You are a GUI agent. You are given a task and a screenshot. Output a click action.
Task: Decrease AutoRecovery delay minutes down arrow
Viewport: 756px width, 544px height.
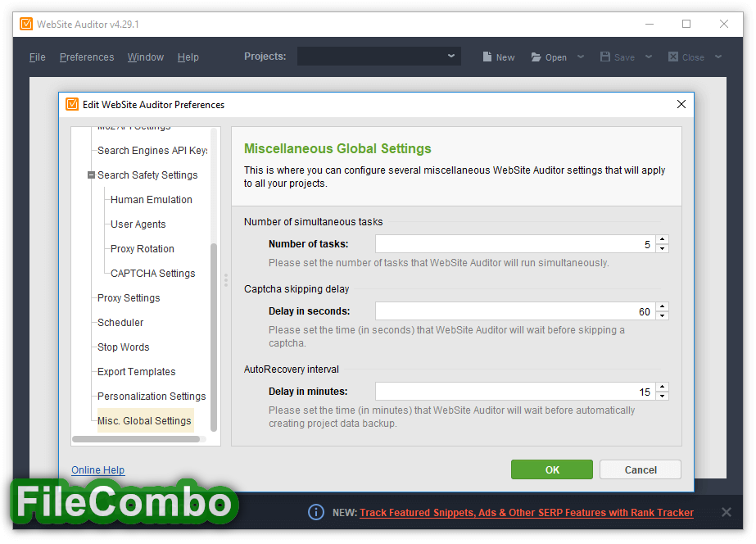(663, 397)
